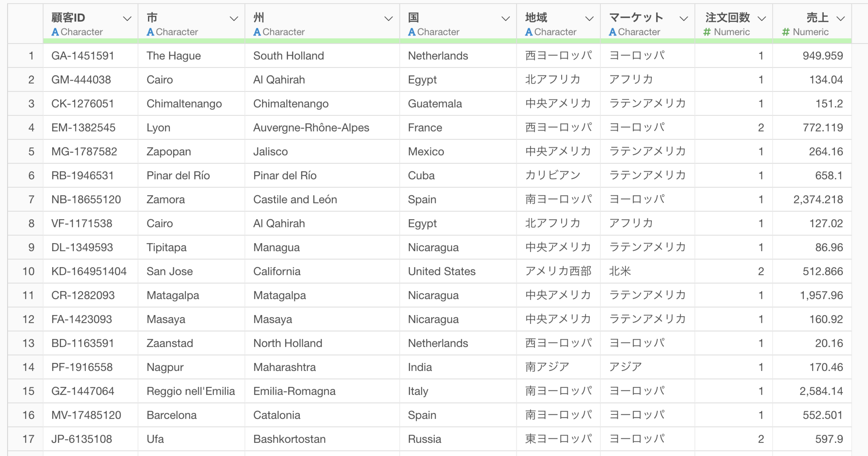Click the Character type icon under 州
Screen dimensions: 868x456
click(257, 32)
